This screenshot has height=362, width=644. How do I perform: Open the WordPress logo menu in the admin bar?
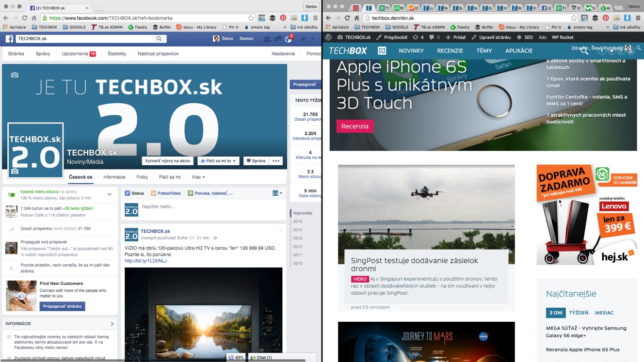(x=328, y=37)
